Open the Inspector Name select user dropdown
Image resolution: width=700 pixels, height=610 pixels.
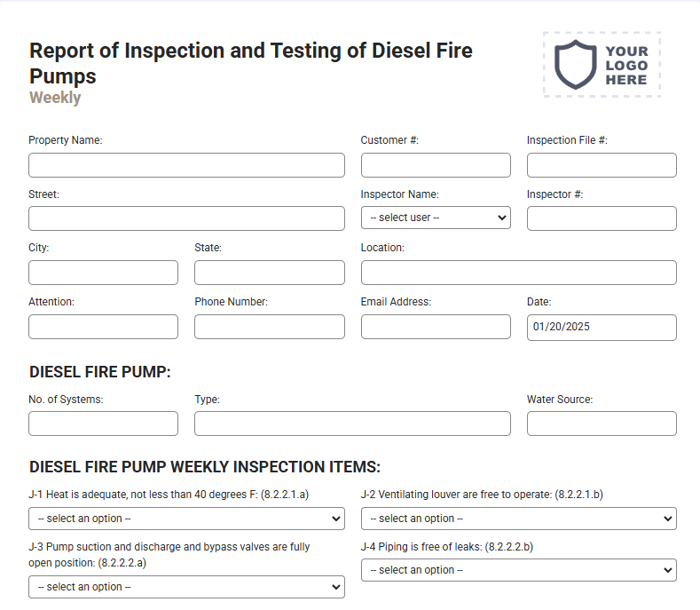point(436,218)
